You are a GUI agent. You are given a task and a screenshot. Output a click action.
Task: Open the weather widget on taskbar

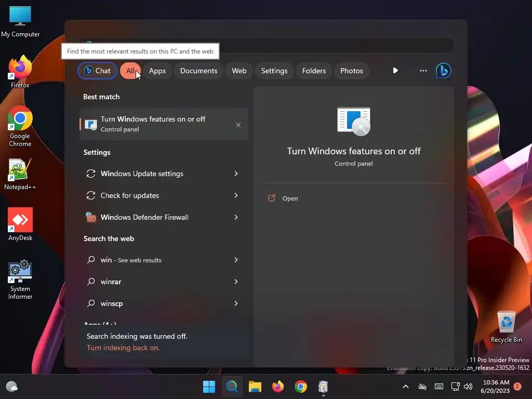12,387
